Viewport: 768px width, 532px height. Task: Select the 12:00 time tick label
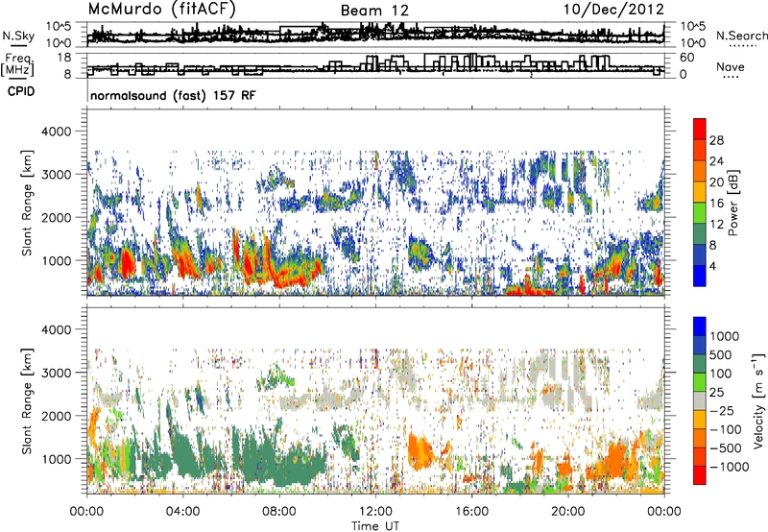pyautogui.click(x=375, y=512)
